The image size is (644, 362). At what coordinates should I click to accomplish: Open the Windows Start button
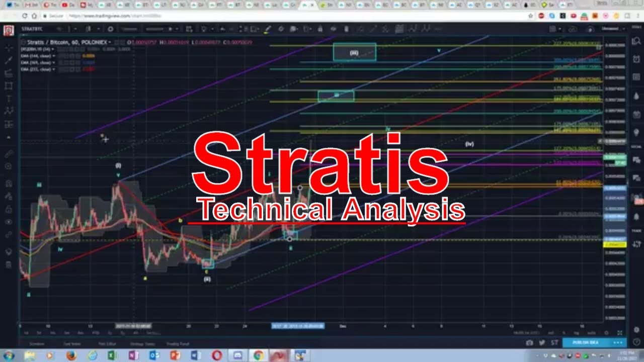click(x=8, y=355)
